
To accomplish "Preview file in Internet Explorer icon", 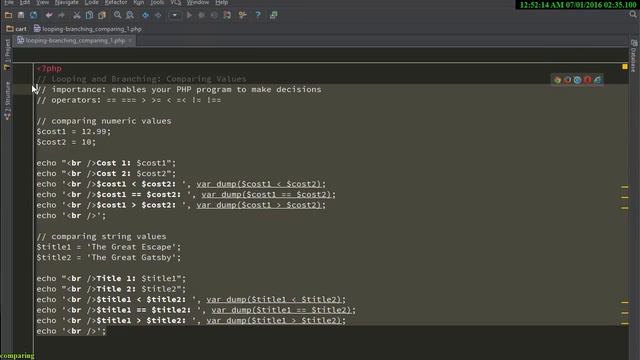I will tap(598, 80).
